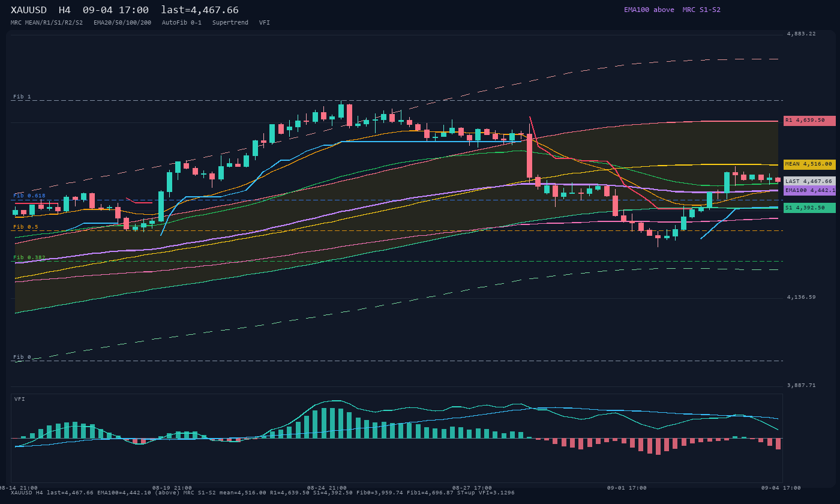Click the 4,136.59 price axis value

tap(802, 297)
